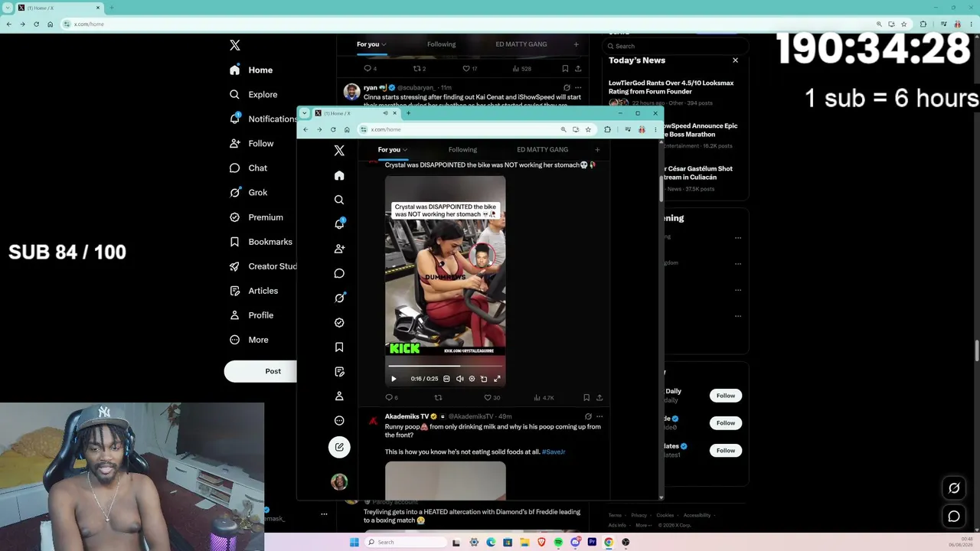Open Spotify from the taskbar
This screenshot has height=551, width=980.
tap(558, 542)
